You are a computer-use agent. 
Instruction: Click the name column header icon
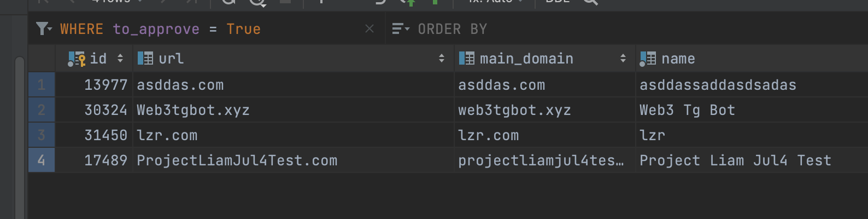pyautogui.click(x=648, y=59)
